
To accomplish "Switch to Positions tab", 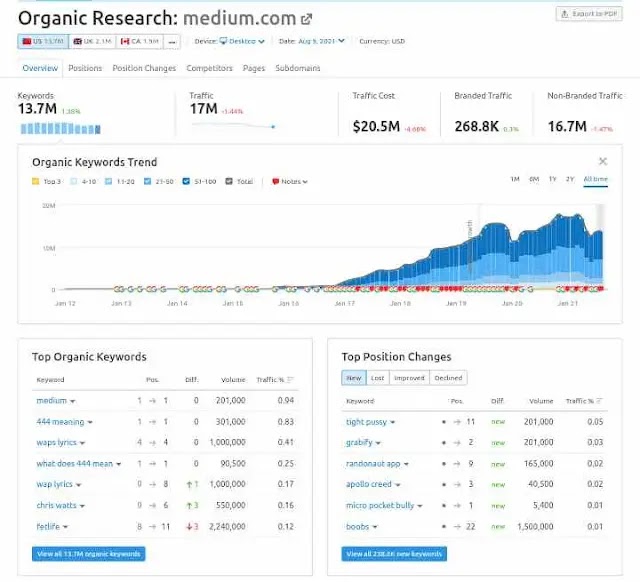I will (85, 68).
